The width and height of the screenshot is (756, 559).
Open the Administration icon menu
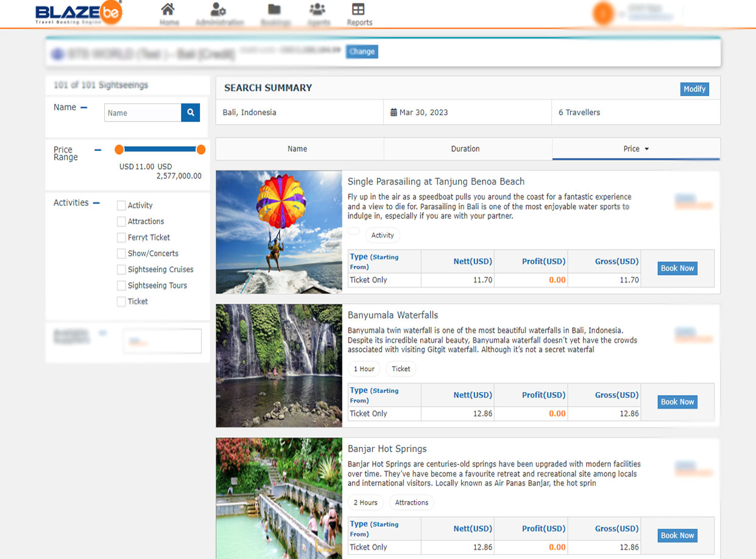point(218,10)
